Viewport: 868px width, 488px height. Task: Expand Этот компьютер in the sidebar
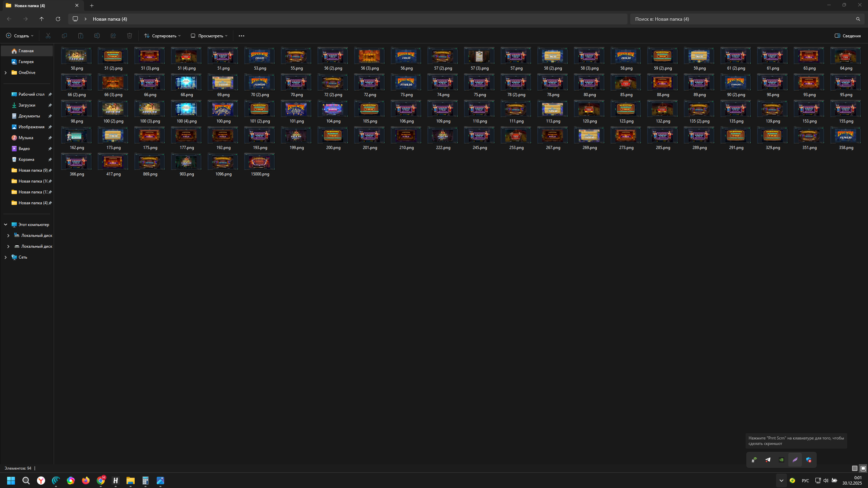[5, 224]
